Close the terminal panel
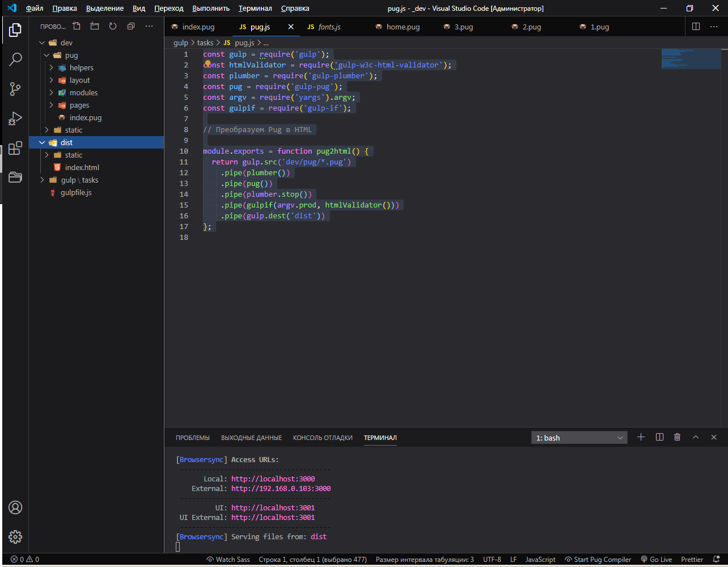This screenshot has height=567, width=728. pyautogui.click(x=714, y=437)
